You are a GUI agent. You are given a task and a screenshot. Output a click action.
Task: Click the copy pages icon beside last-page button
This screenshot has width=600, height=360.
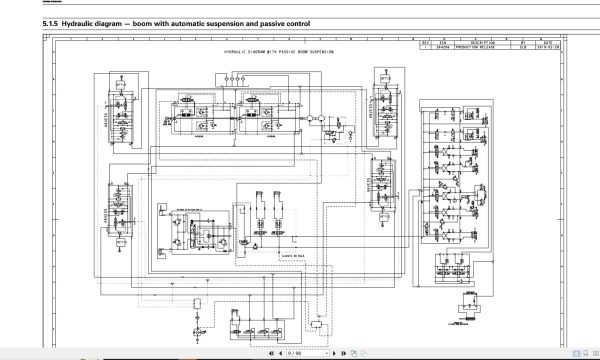[353, 353]
